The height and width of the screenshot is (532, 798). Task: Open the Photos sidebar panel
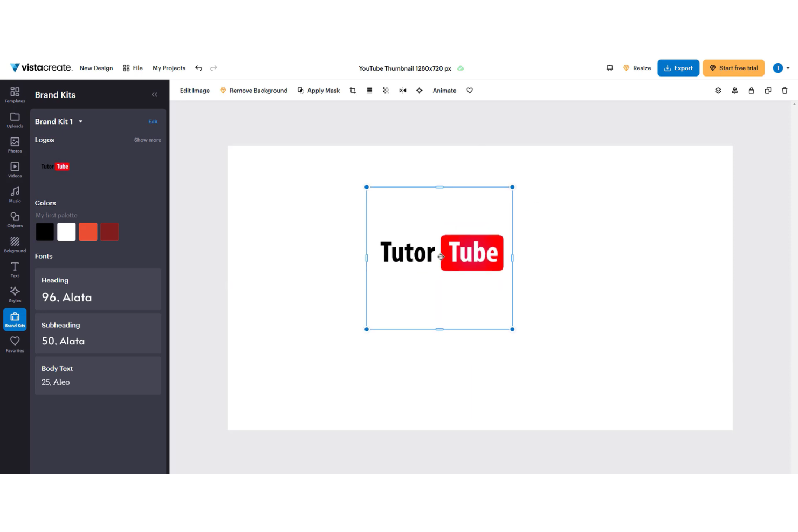15,144
